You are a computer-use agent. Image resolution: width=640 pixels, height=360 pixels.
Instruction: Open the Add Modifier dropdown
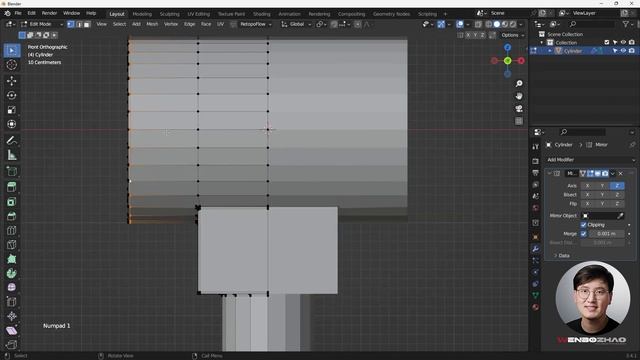590,160
